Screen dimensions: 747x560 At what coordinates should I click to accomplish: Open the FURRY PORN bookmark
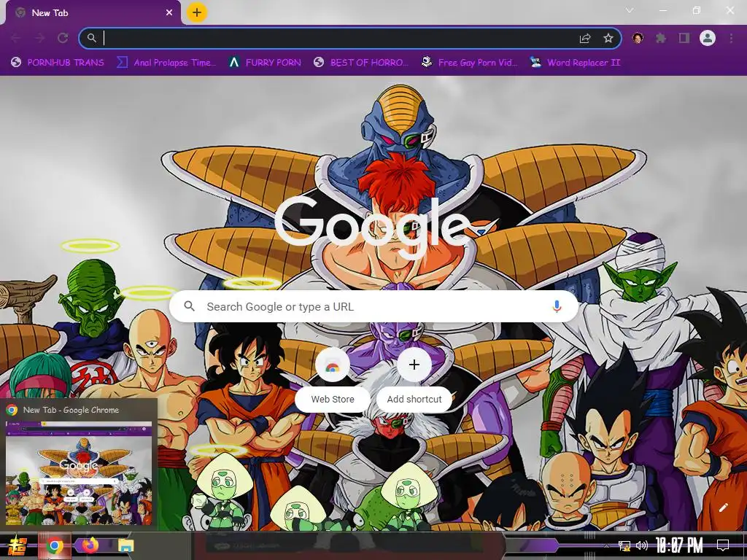pos(264,63)
